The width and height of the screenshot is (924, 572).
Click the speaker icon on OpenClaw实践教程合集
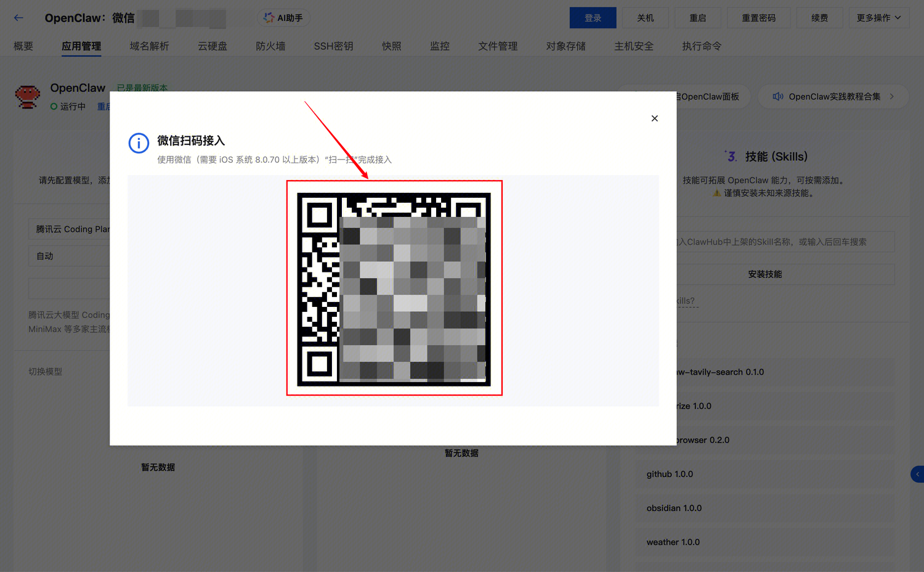coord(777,96)
